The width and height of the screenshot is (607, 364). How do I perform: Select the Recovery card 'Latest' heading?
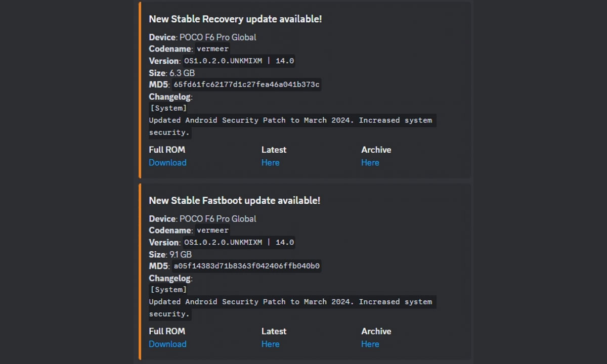pos(274,150)
